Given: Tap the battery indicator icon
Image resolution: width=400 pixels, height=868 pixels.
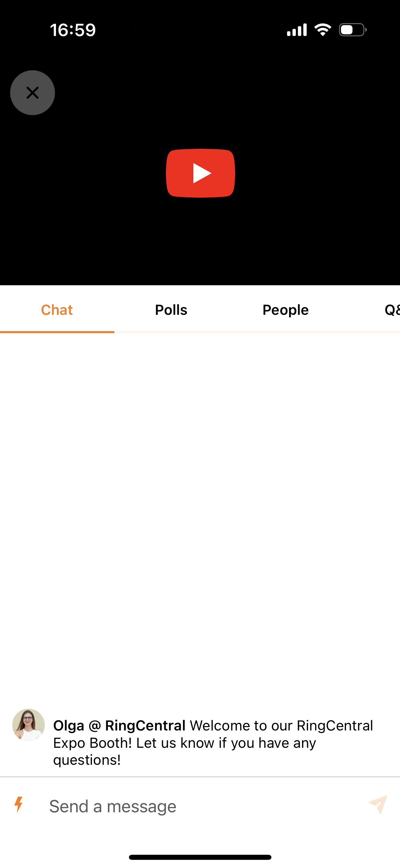Looking at the screenshot, I should [x=353, y=30].
